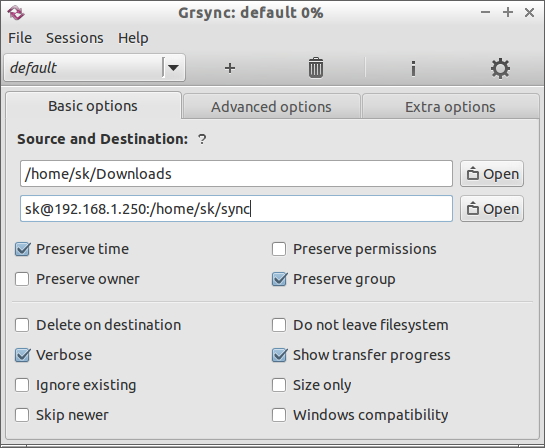The height and width of the screenshot is (448, 545).
Task: Click the source path field /home/sk/Downloads
Action: point(236,173)
